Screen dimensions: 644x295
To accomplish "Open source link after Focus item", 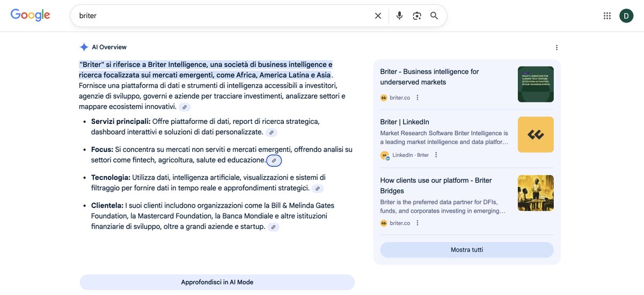I will 274,160.
